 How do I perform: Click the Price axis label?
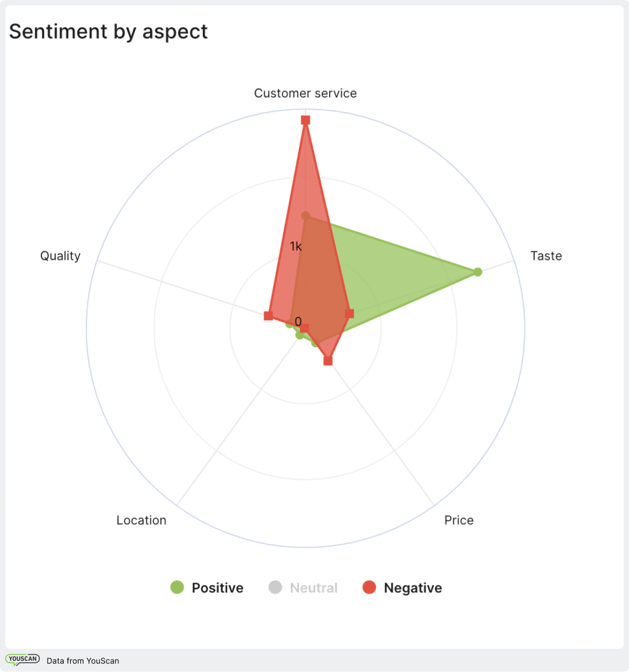458,520
